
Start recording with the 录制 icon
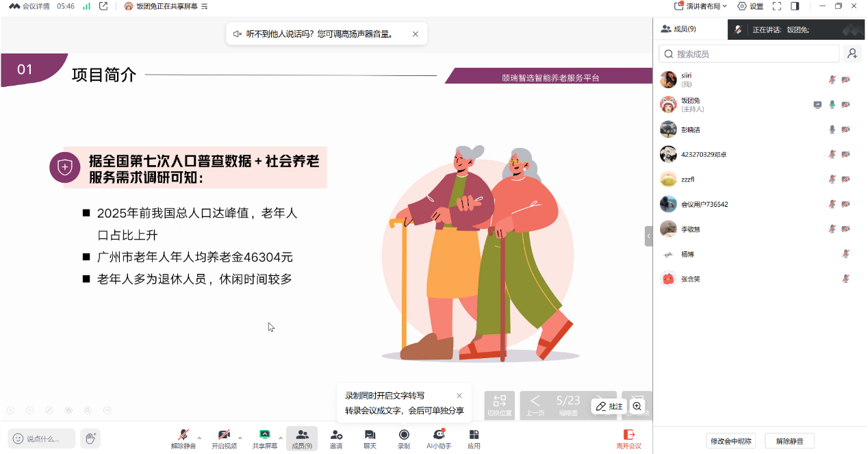tap(404, 435)
